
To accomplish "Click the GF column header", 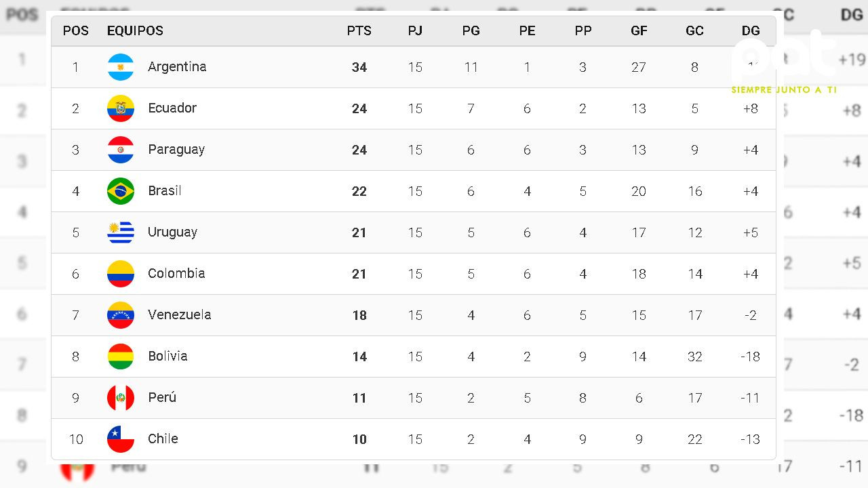I will click(639, 30).
